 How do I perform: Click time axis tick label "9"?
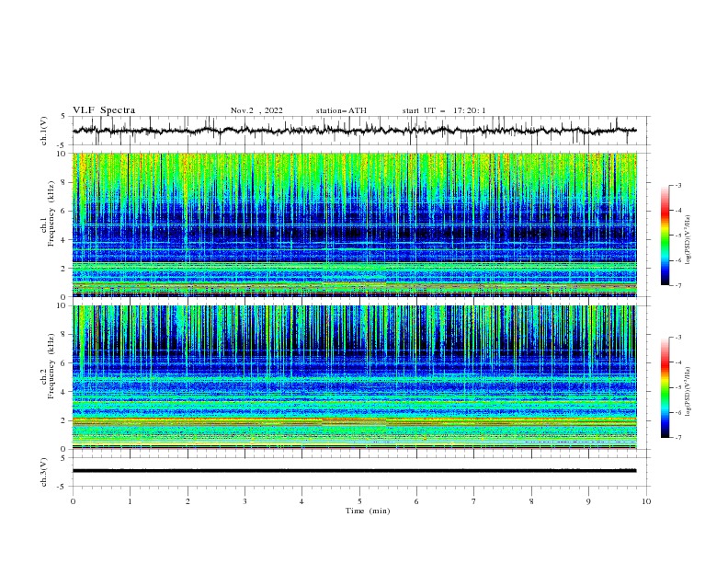click(588, 501)
